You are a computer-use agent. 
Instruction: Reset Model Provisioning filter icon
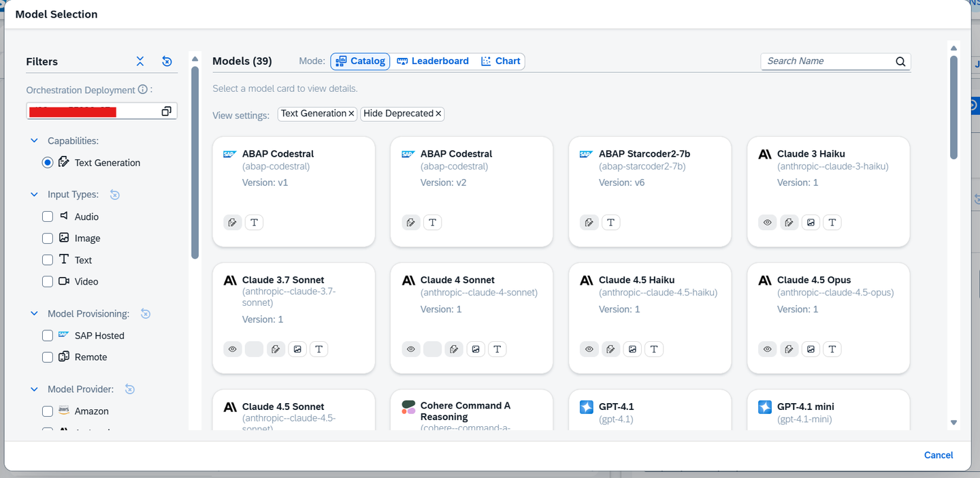point(145,314)
